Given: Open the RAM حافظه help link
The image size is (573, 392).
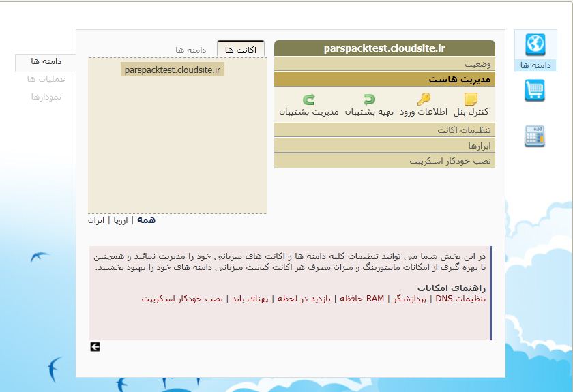Looking at the screenshot, I should (x=362, y=299).
